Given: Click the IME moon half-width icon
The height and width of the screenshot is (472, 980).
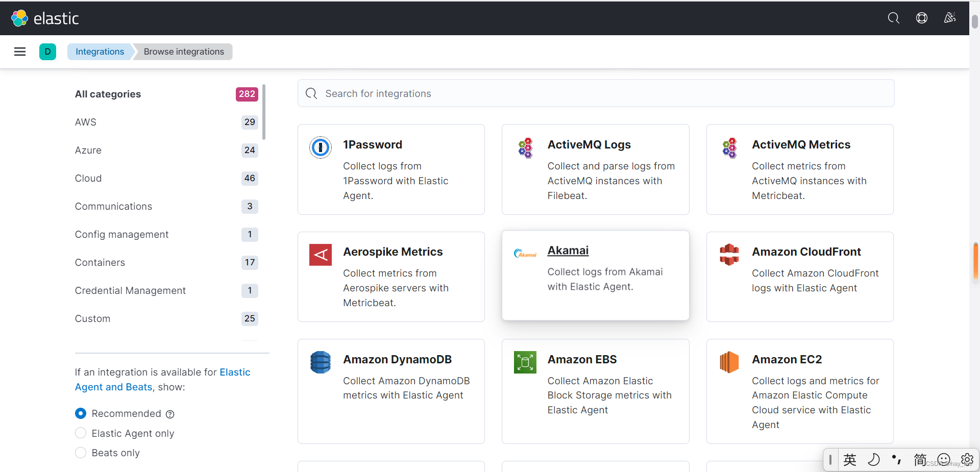Looking at the screenshot, I should pyautogui.click(x=873, y=460).
